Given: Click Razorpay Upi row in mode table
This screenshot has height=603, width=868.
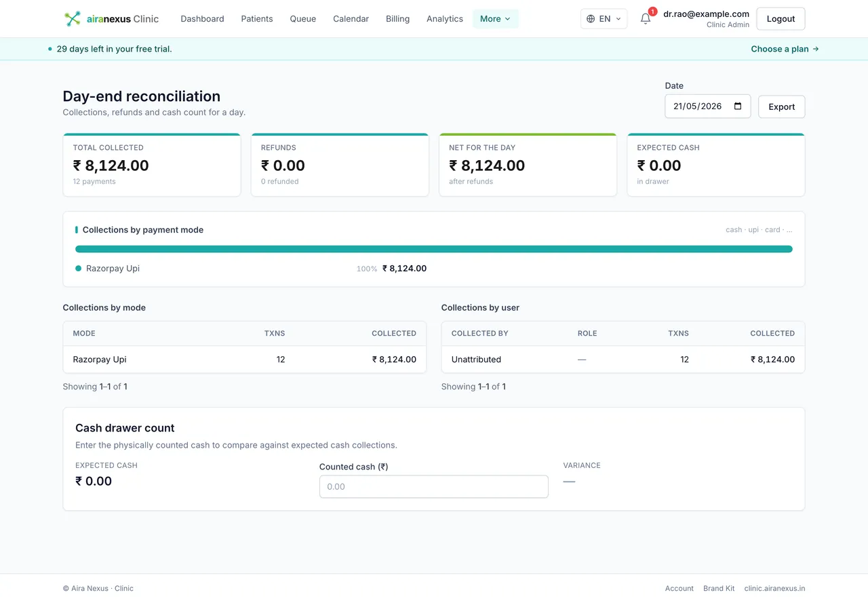Looking at the screenshot, I should coord(245,359).
